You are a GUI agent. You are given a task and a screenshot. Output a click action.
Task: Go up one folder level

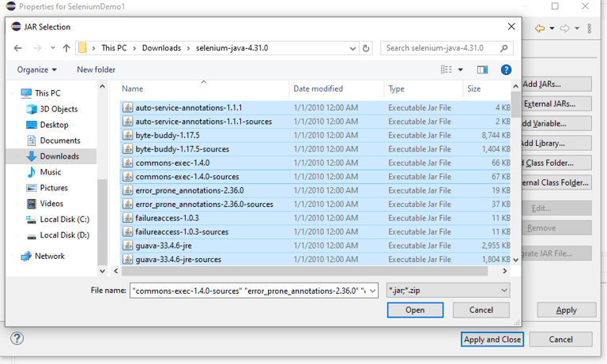point(66,48)
